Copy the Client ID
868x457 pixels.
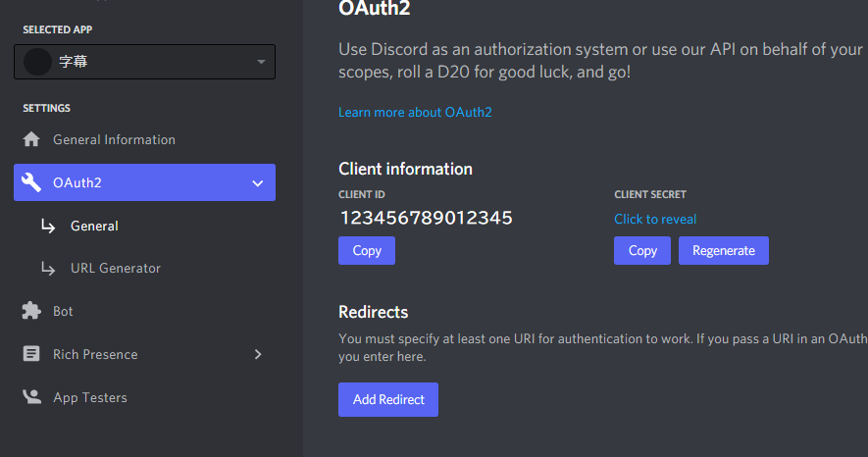[x=367, y=251]
